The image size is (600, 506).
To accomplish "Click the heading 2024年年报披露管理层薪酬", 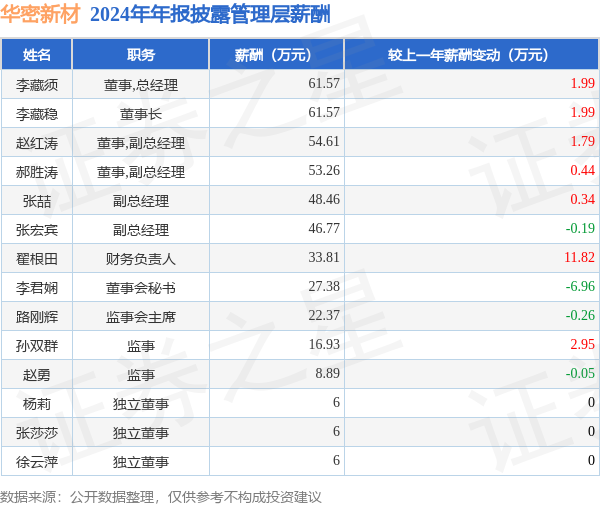I will (x=210, y=15).
